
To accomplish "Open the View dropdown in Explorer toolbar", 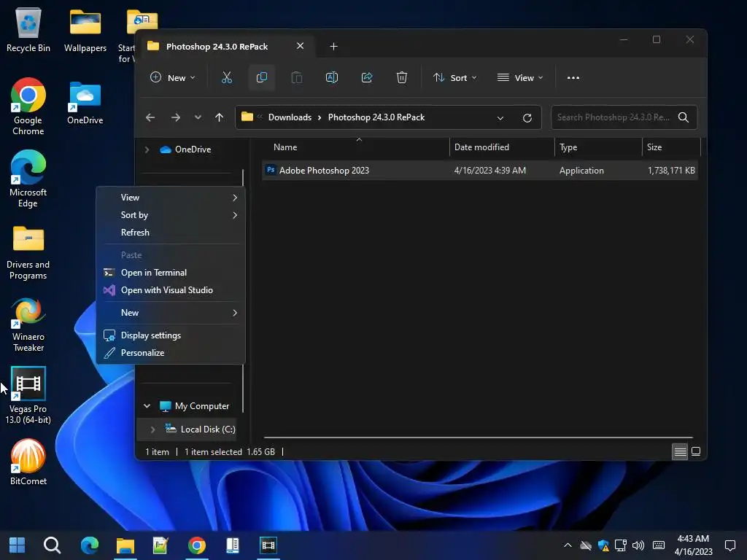I will [x=519, y=77].
